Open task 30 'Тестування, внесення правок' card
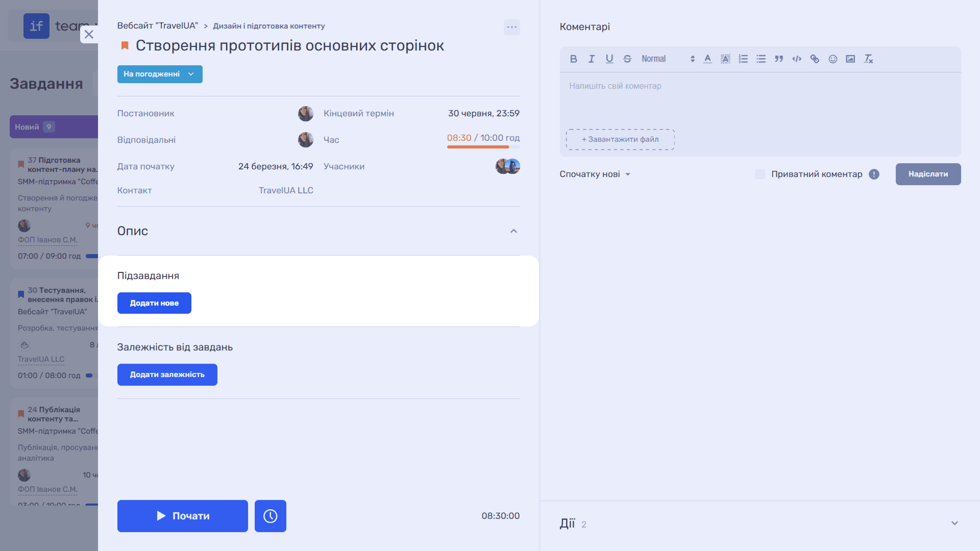Screen dimensions: 980x551 coord(54,333)
